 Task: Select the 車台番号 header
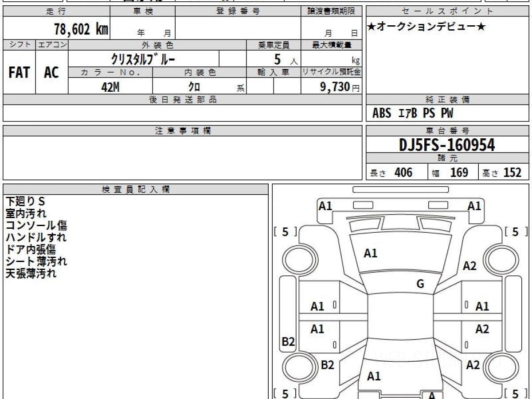(x=448, y=131)
